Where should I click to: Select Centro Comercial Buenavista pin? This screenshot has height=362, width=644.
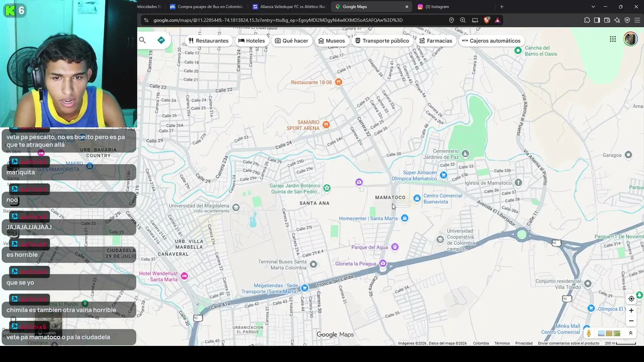pos(417,199)
